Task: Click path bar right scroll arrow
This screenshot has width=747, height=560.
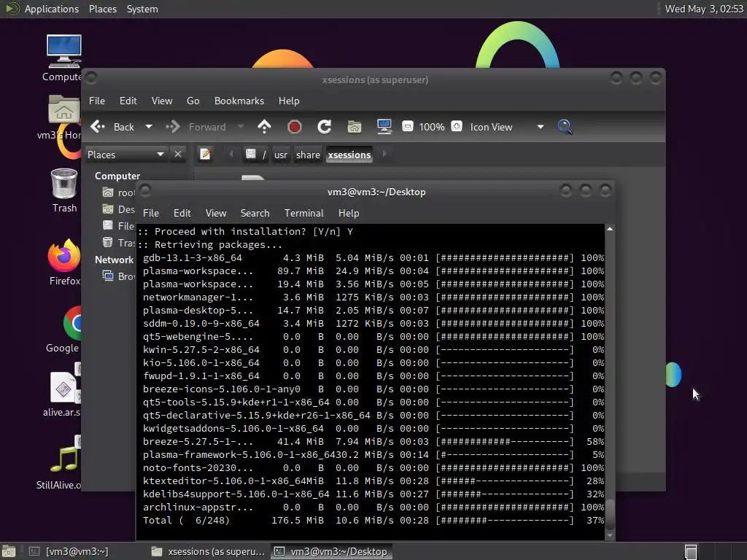Action: click(384, 155)
